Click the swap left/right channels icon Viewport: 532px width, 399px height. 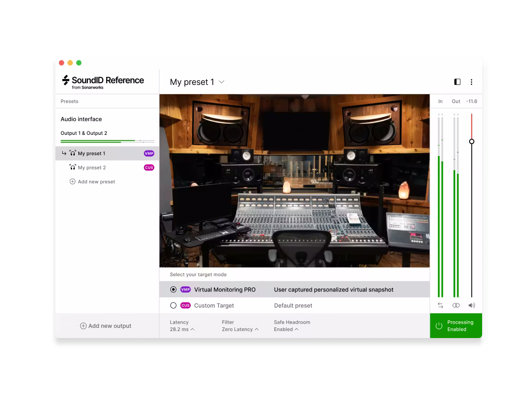click(440, 305)
